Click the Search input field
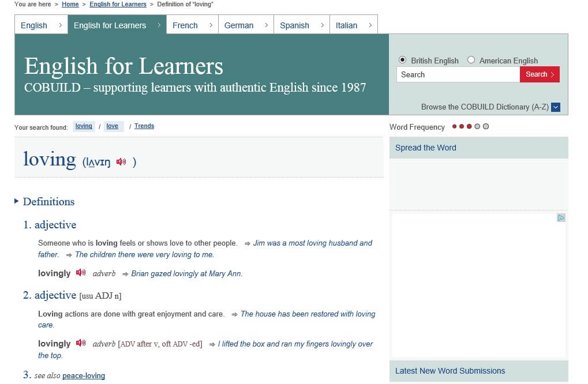Screen dimensions: 588x384 (458, 74)
